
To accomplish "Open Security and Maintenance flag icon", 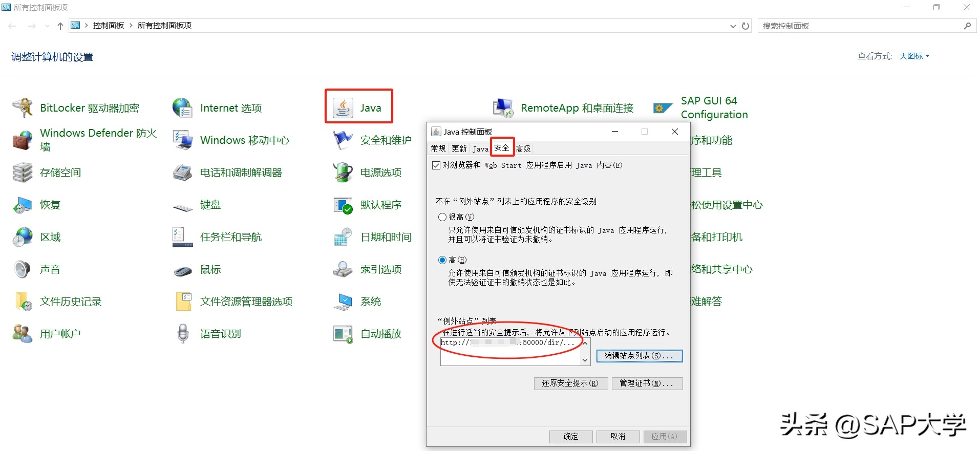I will (x=343, y=140).
